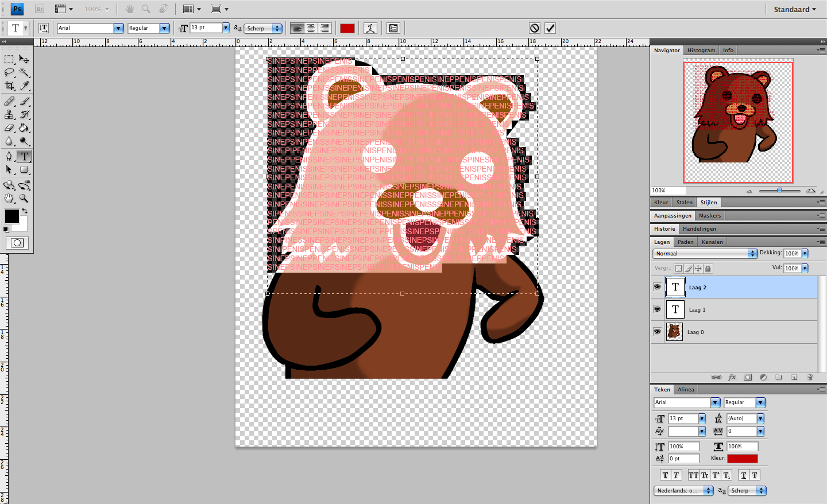Switch to the Info tab
The image size is (827, 504).
pyautogui.click(x=728, y=51)
